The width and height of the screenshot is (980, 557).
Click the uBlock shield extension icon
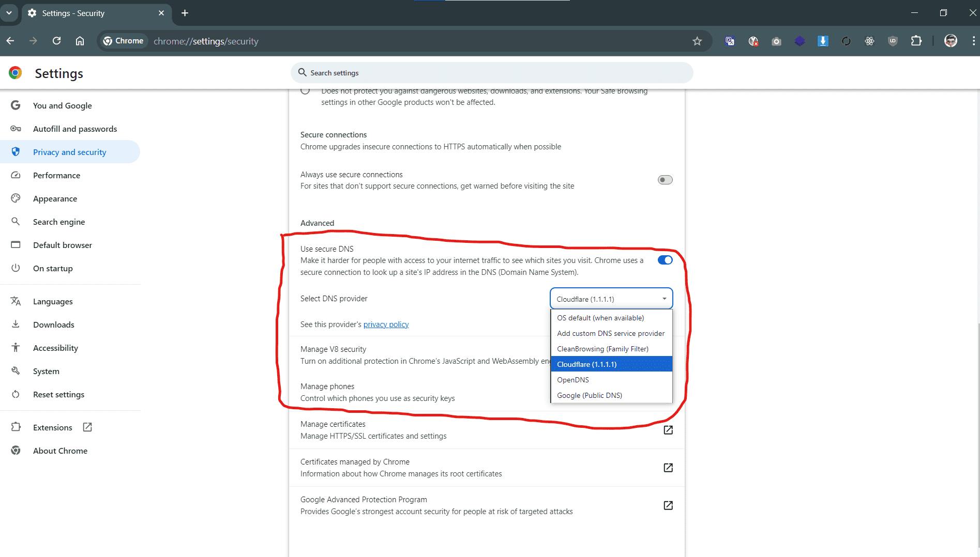tap(893, 41)
